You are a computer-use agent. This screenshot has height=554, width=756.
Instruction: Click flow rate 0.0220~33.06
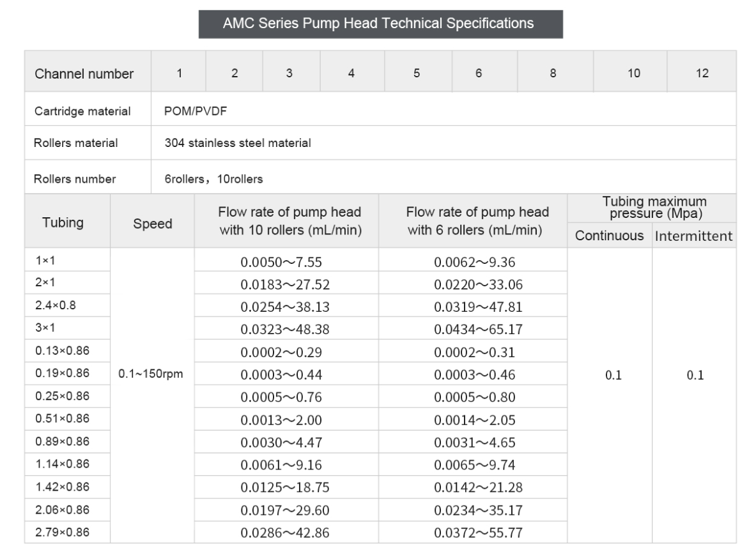click(x=478, y=284)
